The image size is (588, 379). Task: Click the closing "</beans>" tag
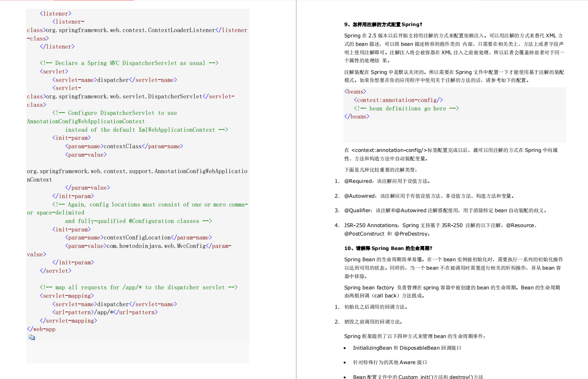coord(357,117)
